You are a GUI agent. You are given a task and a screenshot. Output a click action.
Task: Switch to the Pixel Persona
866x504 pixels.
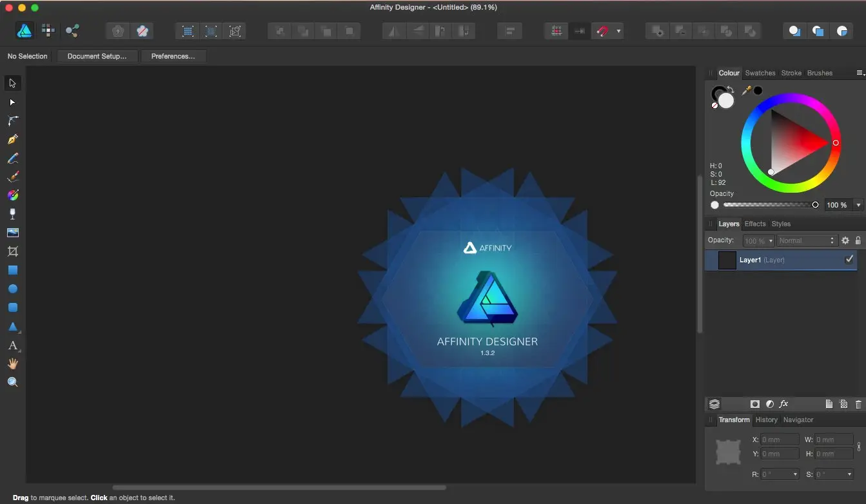click(48, 30)
